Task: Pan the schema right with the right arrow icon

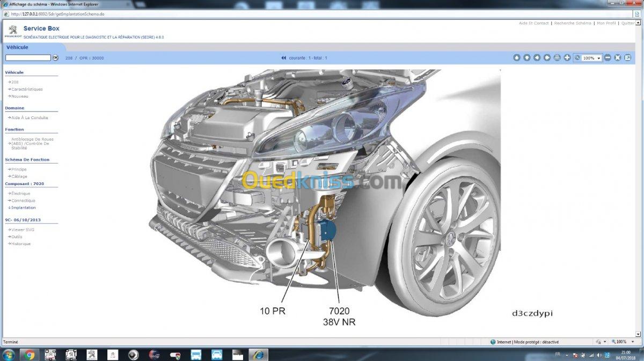Action: pyautogui.click(x=547, y=57)
